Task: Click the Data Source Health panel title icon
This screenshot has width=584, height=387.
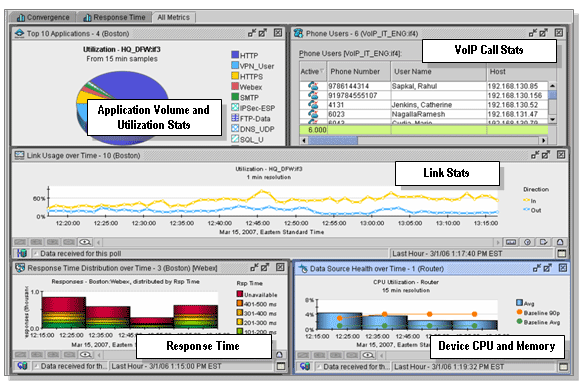Action: pyautogui.click(x=304, y=268)
